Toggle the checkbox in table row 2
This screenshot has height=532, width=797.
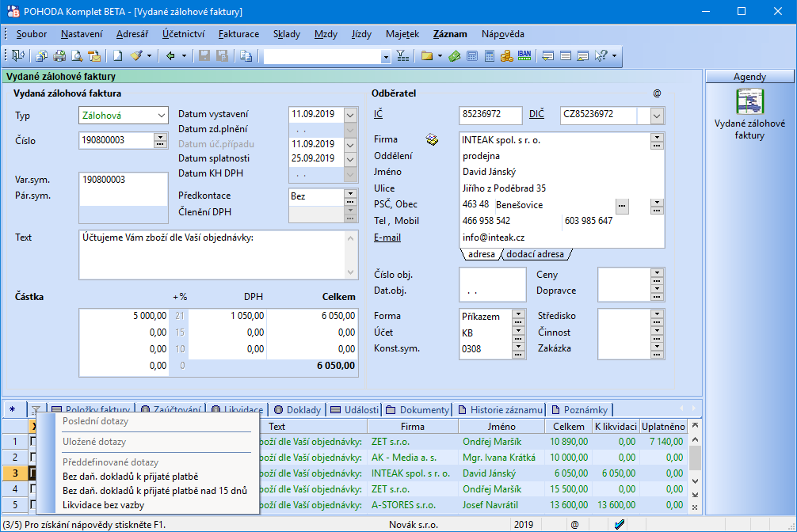point(33,457)
